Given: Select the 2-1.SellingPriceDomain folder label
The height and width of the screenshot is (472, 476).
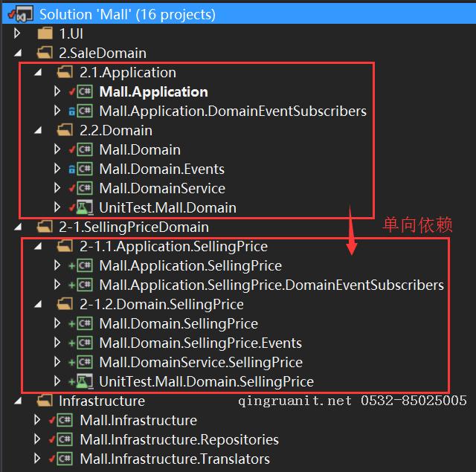Looking at the screenshot, I should (134, 227).
